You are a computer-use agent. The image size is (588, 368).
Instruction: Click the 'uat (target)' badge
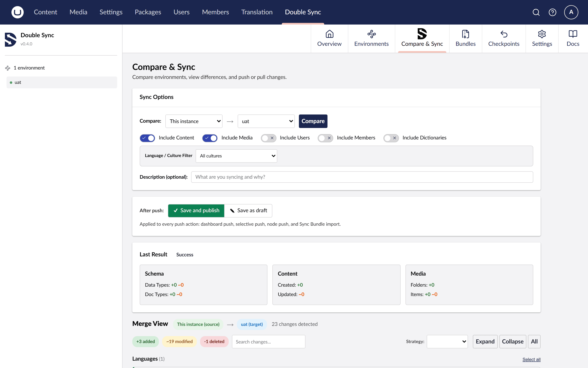coord(252,324)
